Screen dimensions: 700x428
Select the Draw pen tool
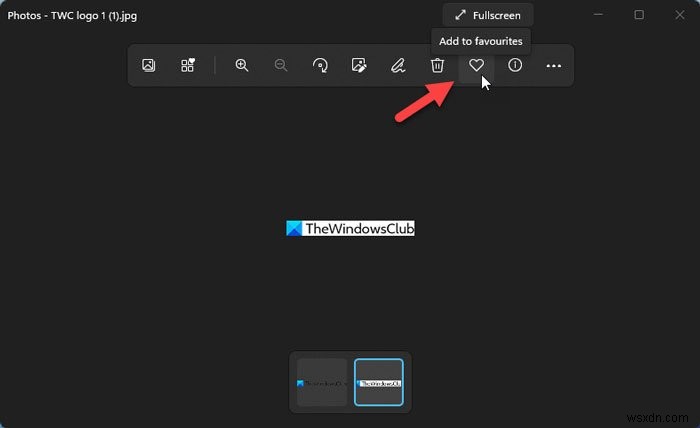(398, 66)
